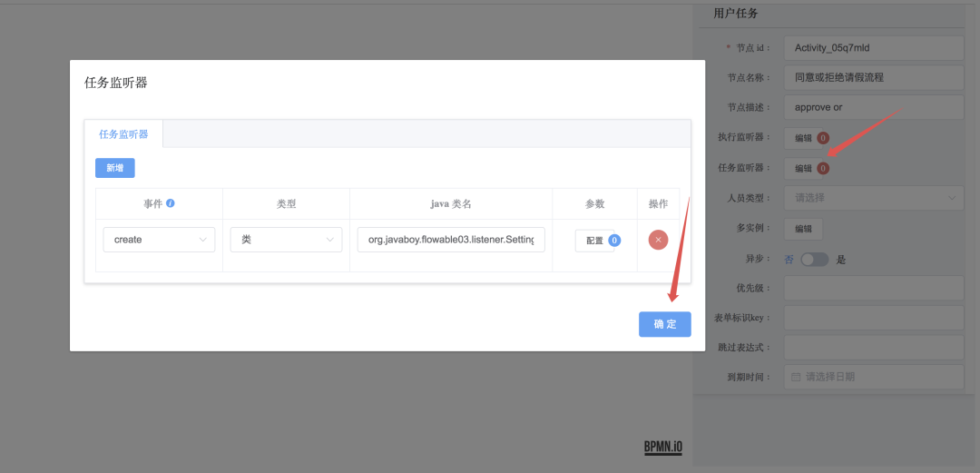The width and height of the screenshot is (980, 473).
Task: Click the 操作 column header
Action: tap(658, 204)
